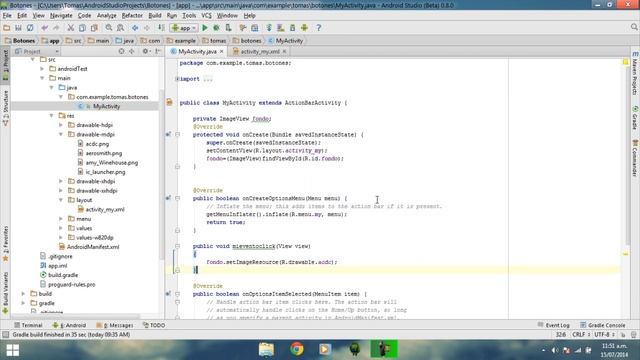Open the Event Log
Image resolution: width=640 pixels, height=360 pixels.
pyautogui.click(x=553, y=325)
